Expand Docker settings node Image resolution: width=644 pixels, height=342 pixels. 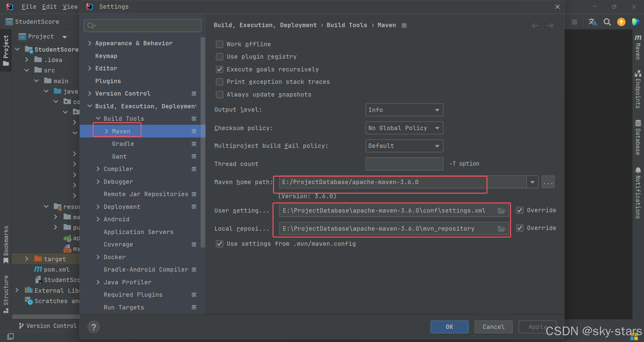tap(98, 257)
